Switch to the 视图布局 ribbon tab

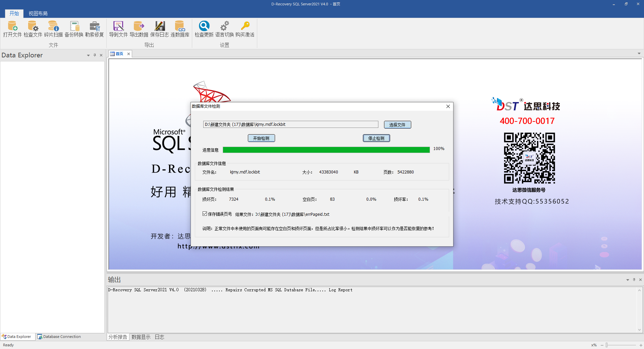tap(38, 13)
